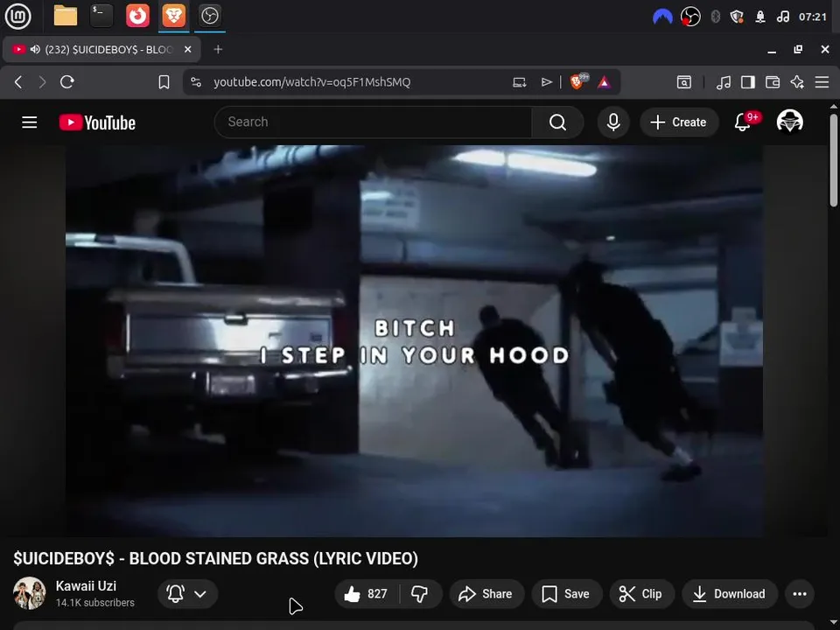Bookmark this page
Image resolution: width=840 pixels, height=630 pixels.
pyautogui.click(x=164, y=82)
